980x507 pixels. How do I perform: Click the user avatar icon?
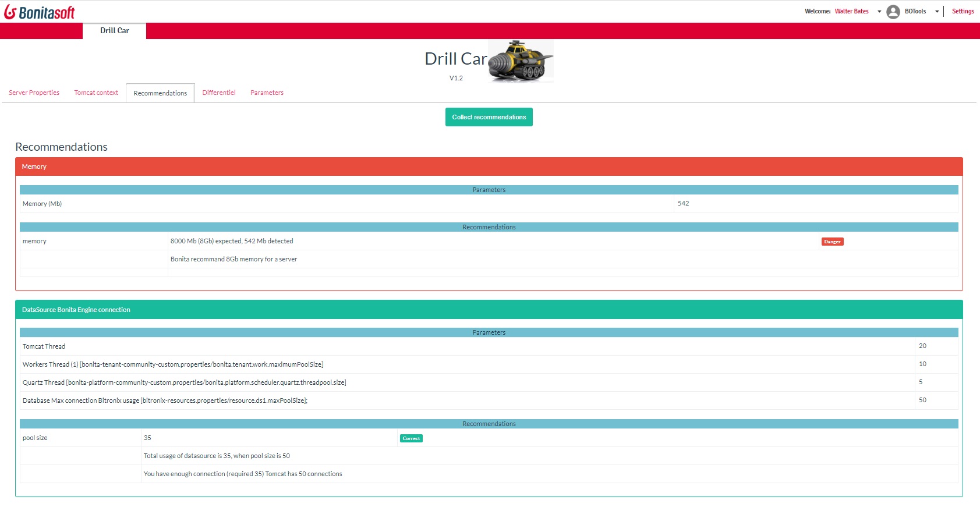tap(893, 12)
